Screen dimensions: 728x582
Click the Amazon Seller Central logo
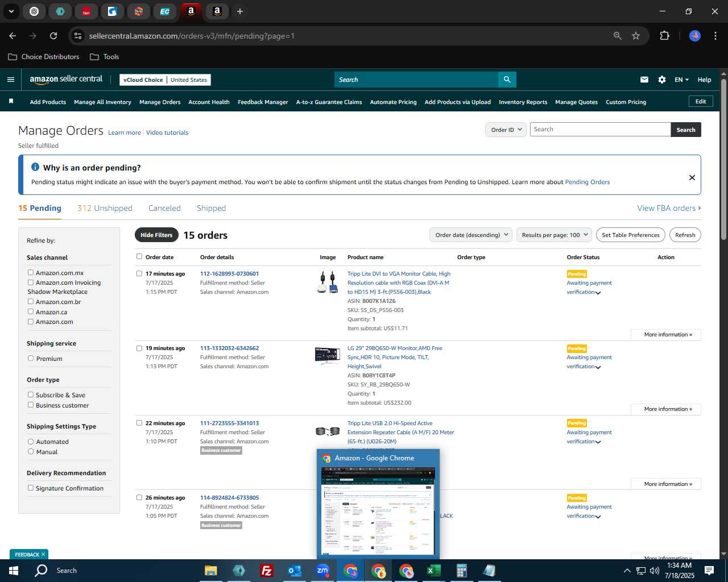tap(66, 80)
